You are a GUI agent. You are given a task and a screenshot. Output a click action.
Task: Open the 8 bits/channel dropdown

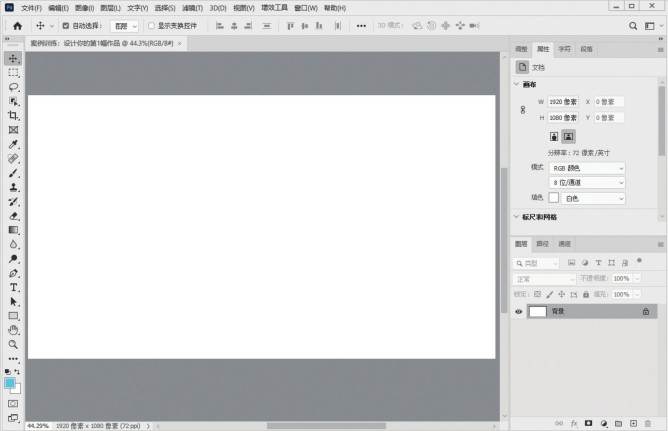(587, 183)
